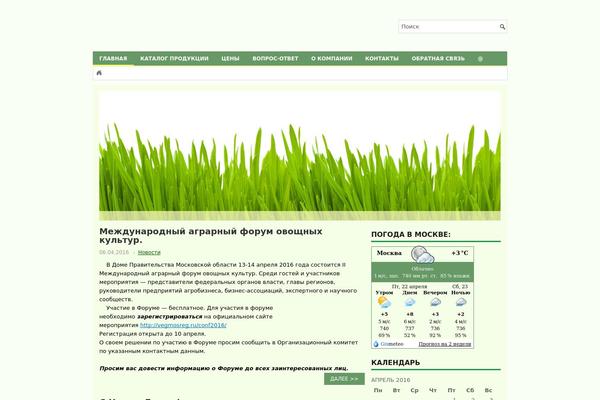Click the cloudy weather icon beside Москва

(422, 255)
